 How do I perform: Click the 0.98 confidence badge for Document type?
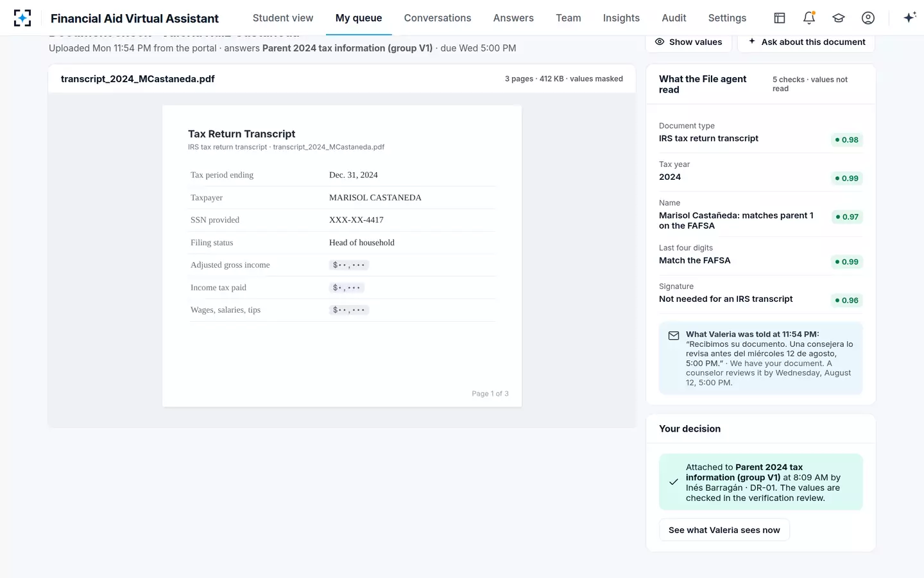point(847,140)
